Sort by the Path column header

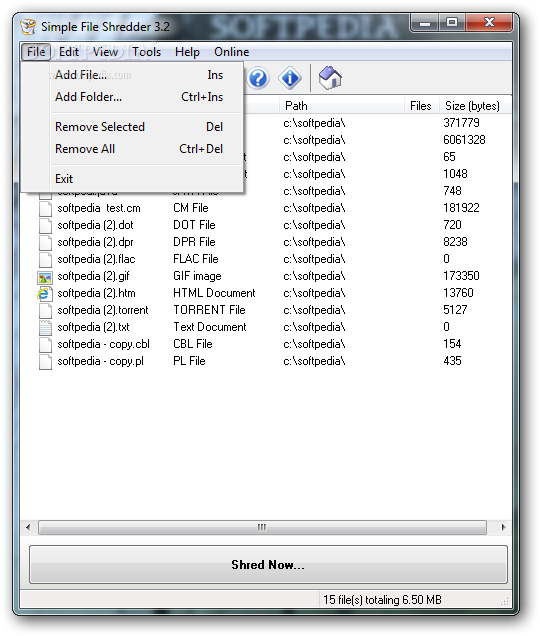tap(342, 106)
